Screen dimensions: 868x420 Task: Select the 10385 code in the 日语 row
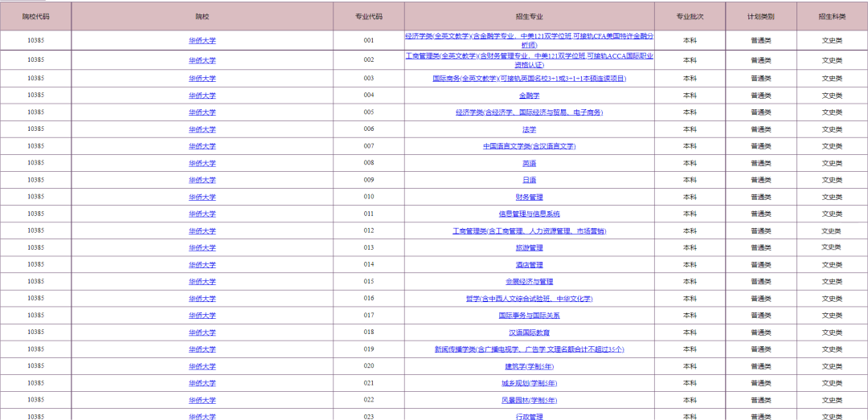coord(36,180)
